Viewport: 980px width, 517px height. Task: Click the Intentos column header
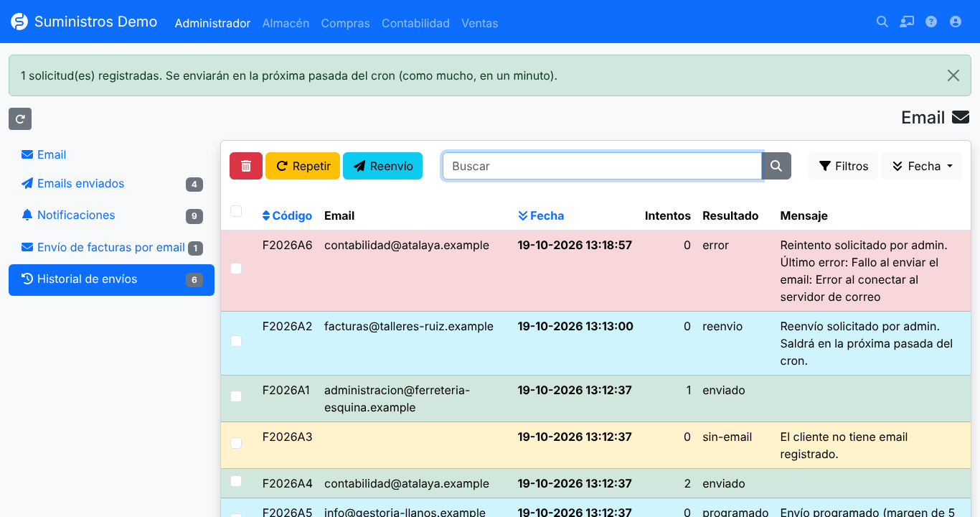668,215
